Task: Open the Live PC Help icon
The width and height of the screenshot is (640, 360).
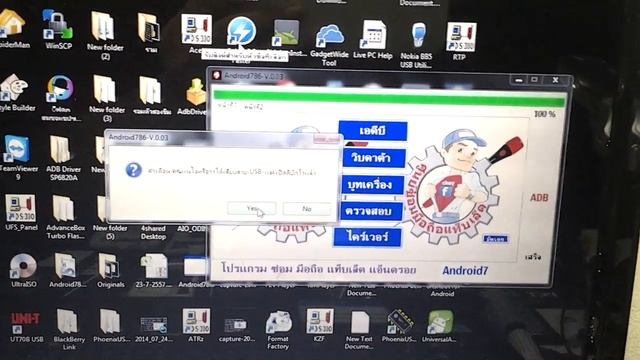Action: click(x=373, y=40)
